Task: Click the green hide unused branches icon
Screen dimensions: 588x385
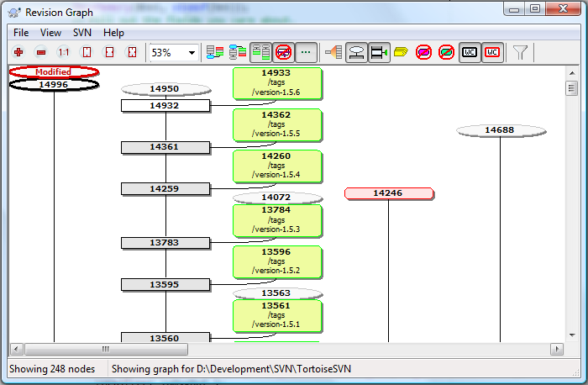Action: (447, 53)
